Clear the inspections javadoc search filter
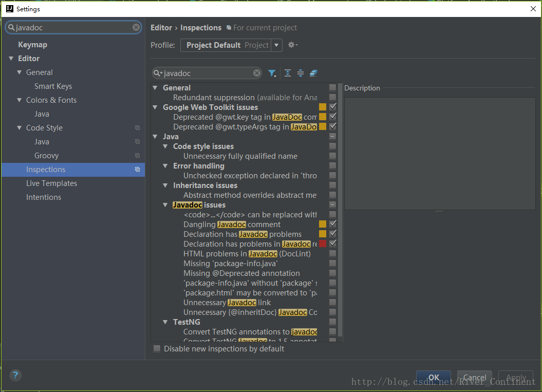 [x=257, y=73]
